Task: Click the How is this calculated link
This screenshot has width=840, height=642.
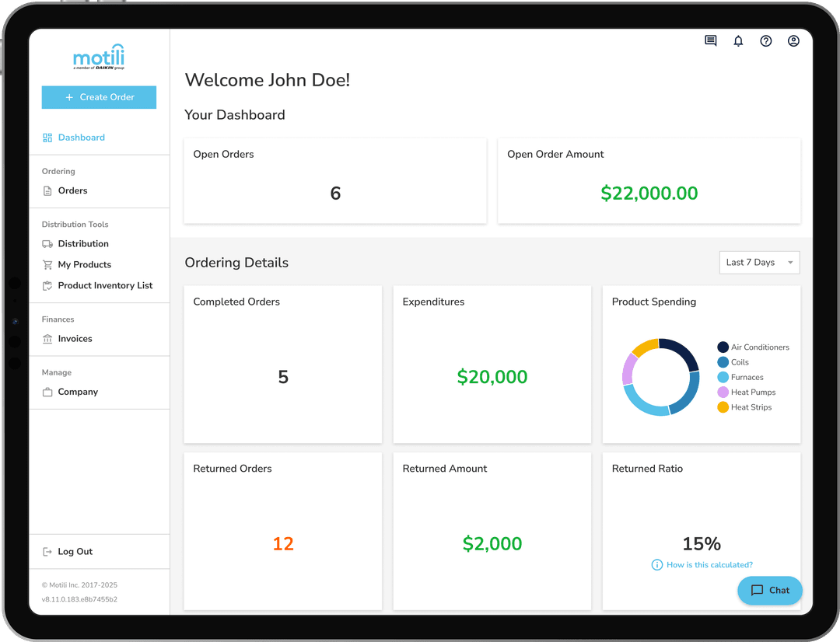Action: click(709, 565)
